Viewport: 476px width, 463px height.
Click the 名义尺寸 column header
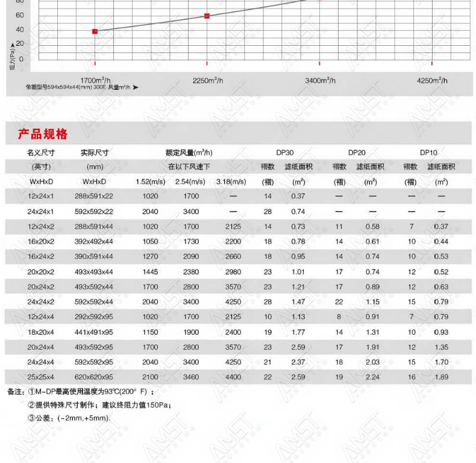[x=41, y=153]
